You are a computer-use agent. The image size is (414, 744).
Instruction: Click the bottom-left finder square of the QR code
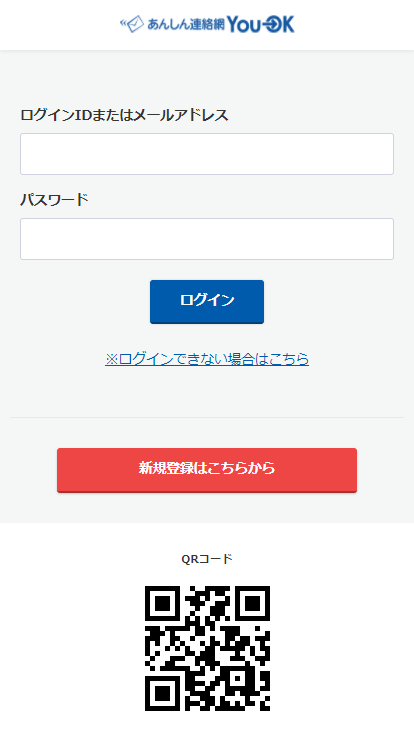point(163,693)
